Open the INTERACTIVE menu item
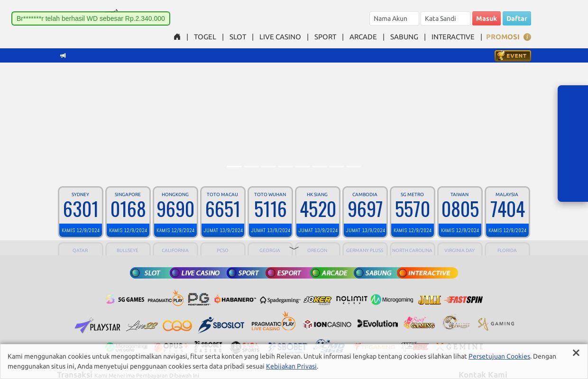The height and width of the screenshot is (379, 588). click(x=453, y=37)
